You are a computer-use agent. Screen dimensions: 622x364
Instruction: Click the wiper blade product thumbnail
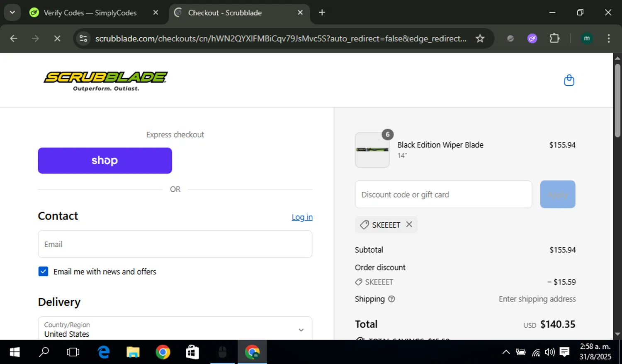[372, 150]
